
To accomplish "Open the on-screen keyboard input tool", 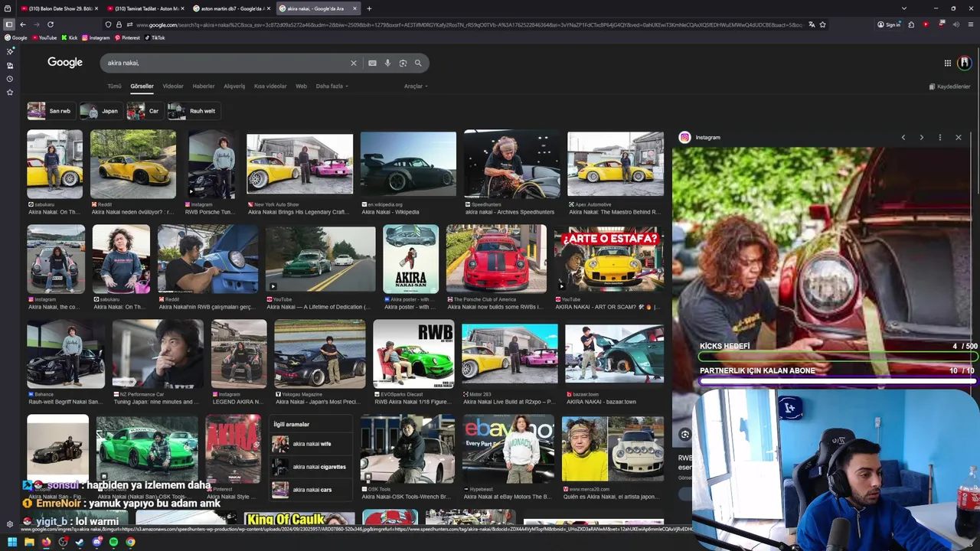I will point(372,64).
